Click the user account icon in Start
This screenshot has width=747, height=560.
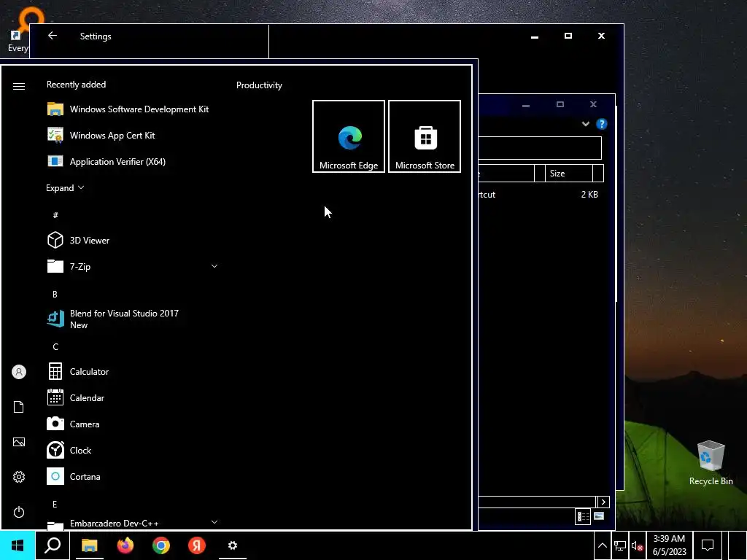[18, 372]
